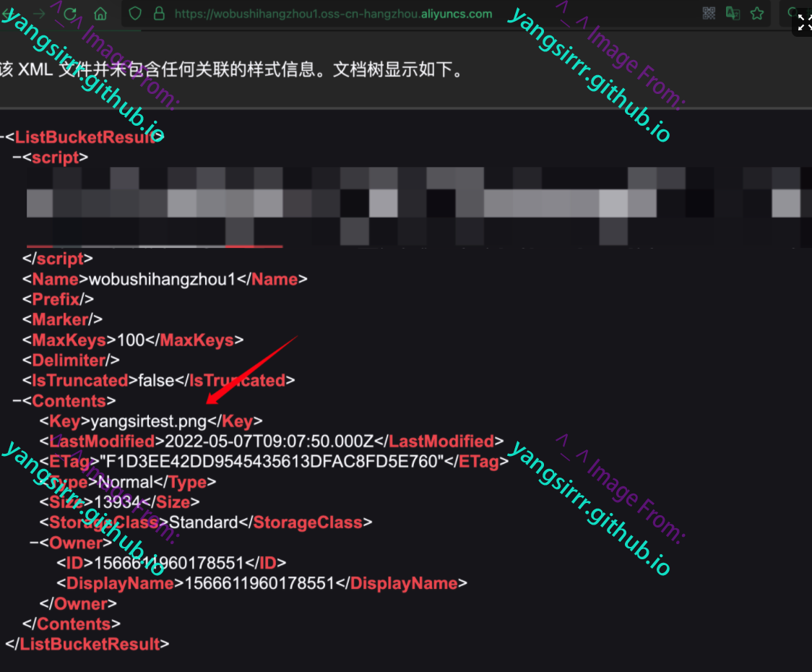Click the DisplayName value 156661960178551
This screenshot has height=672, width=812.
pos(259,583)
